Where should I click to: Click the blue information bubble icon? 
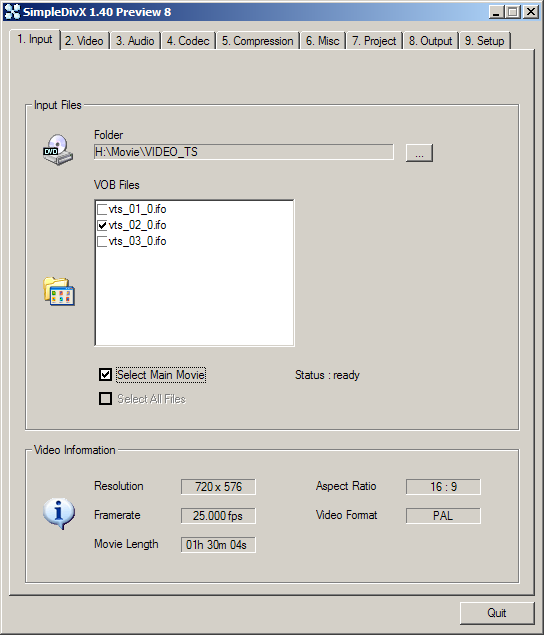59,514
